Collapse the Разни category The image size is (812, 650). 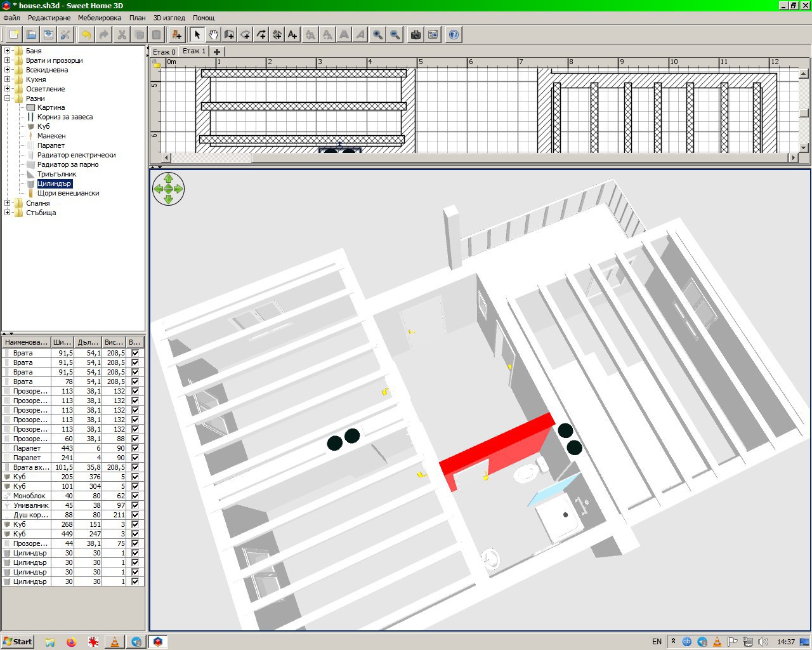pos(8,98)
